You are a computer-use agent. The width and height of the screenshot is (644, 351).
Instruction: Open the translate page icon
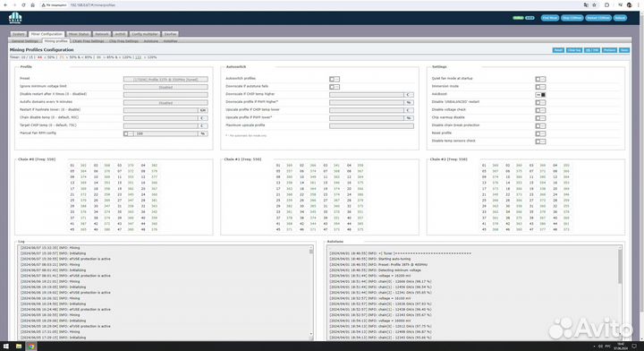pos(586,5)
